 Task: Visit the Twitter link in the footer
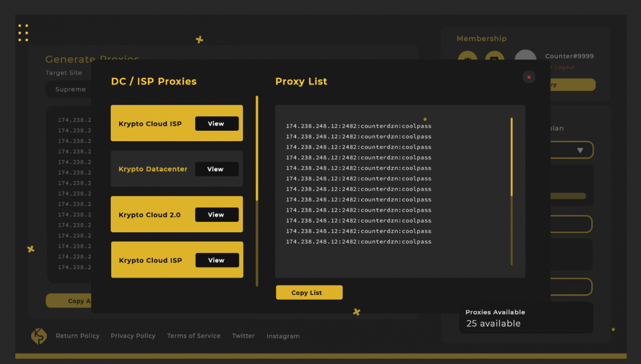coord(243,336)
